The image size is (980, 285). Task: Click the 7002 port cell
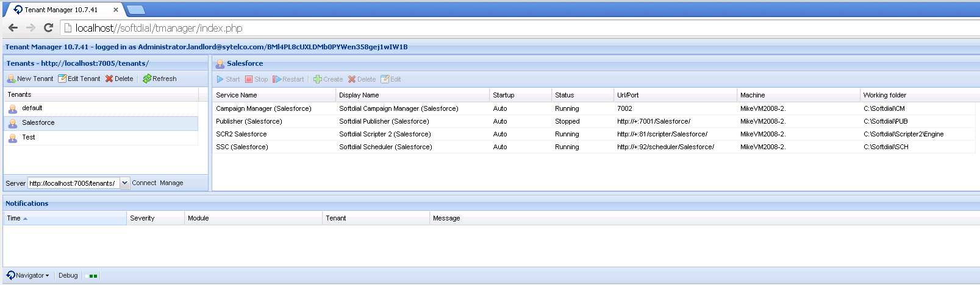pyautogui.click(x=624, y=108)
